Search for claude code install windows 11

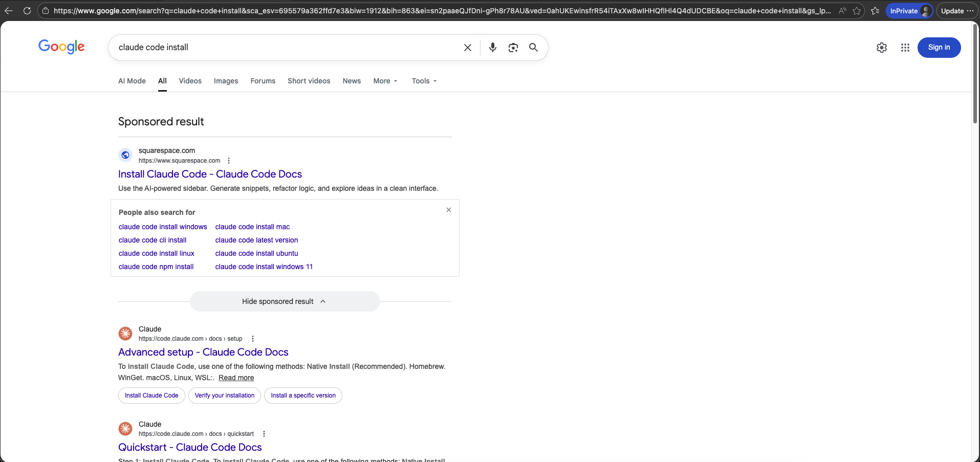coord(264,267)
